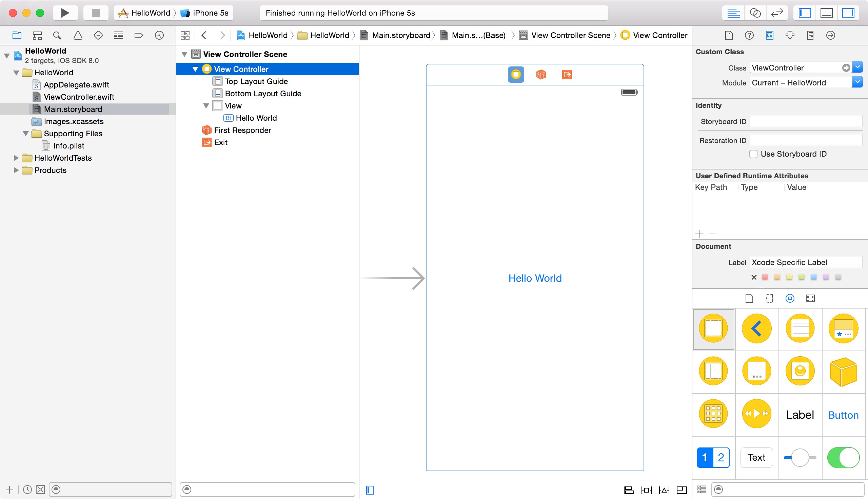Choose the blue label color
This screenshot has height=499, width=868.
pos(813,277)
